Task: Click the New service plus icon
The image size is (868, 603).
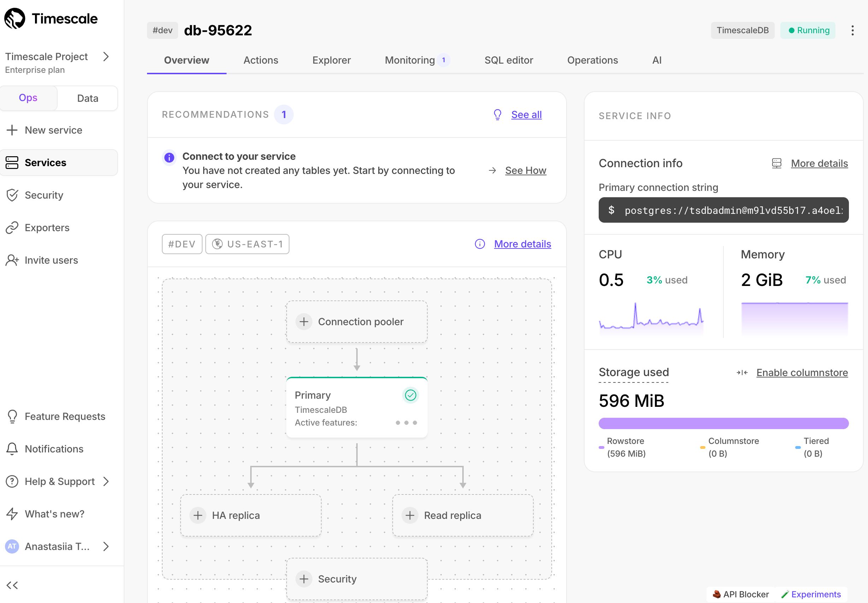Action: (12, 130)
